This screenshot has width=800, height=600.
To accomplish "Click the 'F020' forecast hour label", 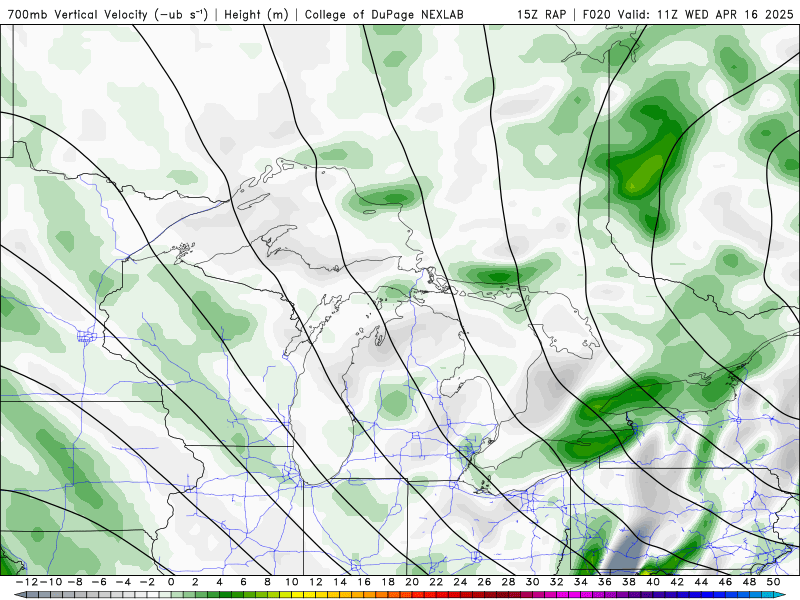I will point(597,14).
